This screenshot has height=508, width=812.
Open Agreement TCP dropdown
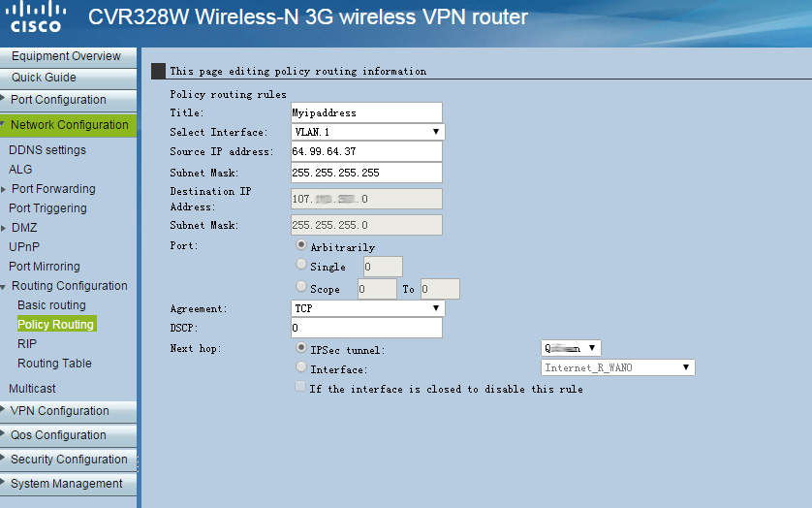367,308
